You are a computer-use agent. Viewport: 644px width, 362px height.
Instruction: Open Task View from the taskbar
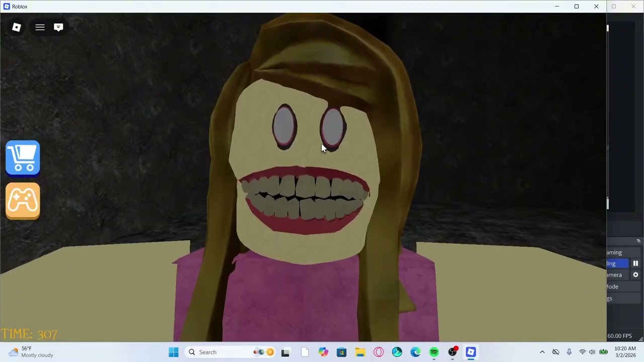(285, 352)
